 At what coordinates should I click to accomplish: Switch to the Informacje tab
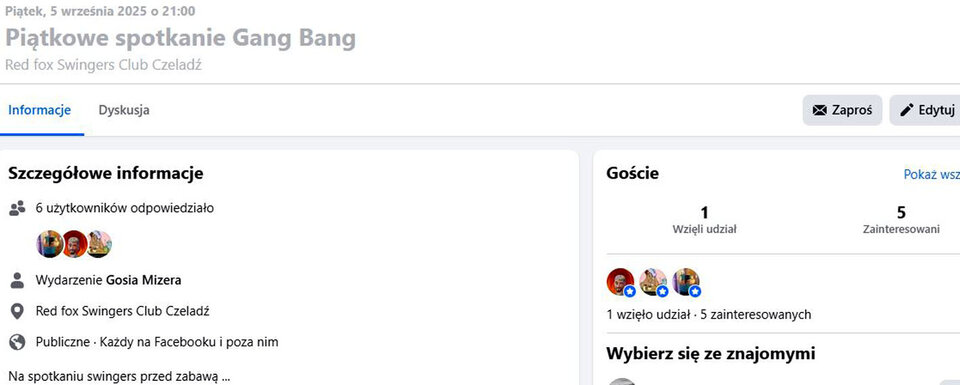coord(40,110)
